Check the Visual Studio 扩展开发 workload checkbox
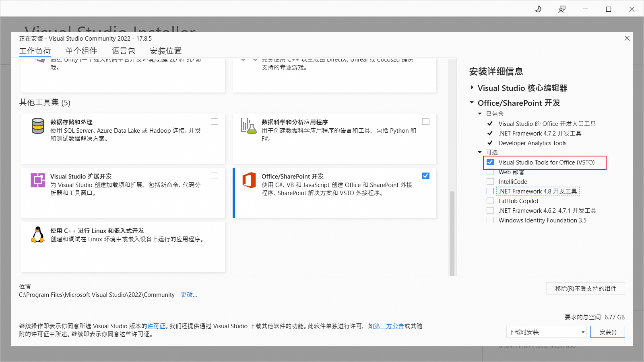Viewport: 644px width, 362px height. click(x=215, y=176)
